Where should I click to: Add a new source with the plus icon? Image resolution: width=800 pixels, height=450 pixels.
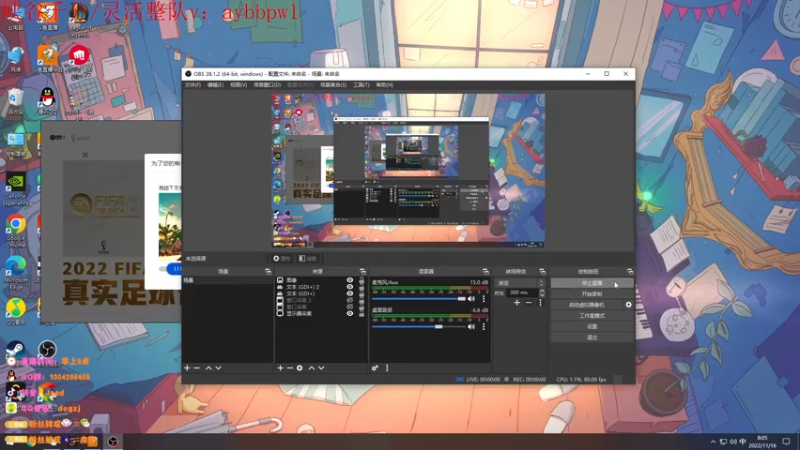[280, 368]
